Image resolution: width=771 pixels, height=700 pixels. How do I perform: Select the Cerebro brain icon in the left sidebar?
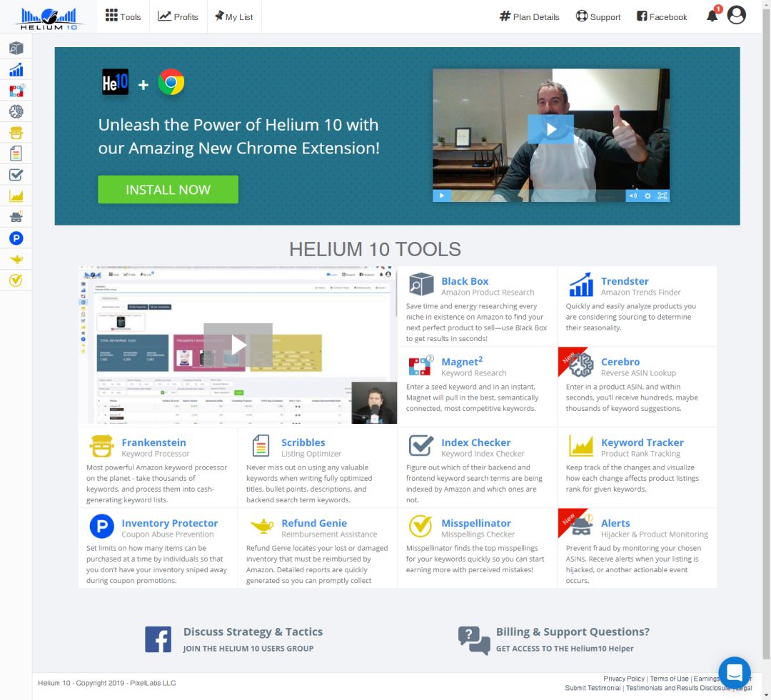(x=16, y=111)
